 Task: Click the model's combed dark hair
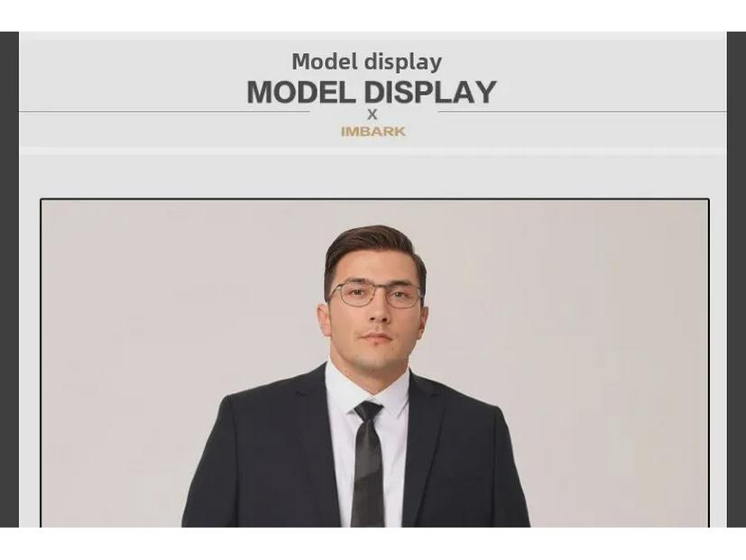(373, 252)
